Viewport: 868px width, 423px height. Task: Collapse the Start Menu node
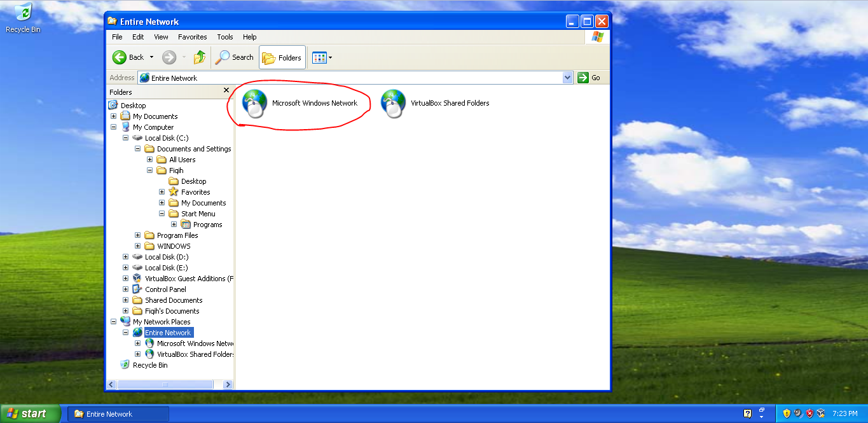coord(162,214)
